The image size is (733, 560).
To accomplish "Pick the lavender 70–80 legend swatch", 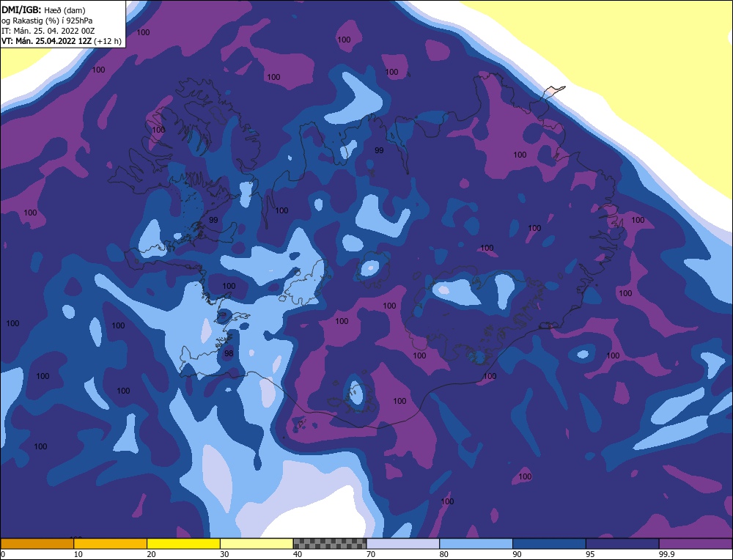I will pyautogui.click(x=403, y=543).
